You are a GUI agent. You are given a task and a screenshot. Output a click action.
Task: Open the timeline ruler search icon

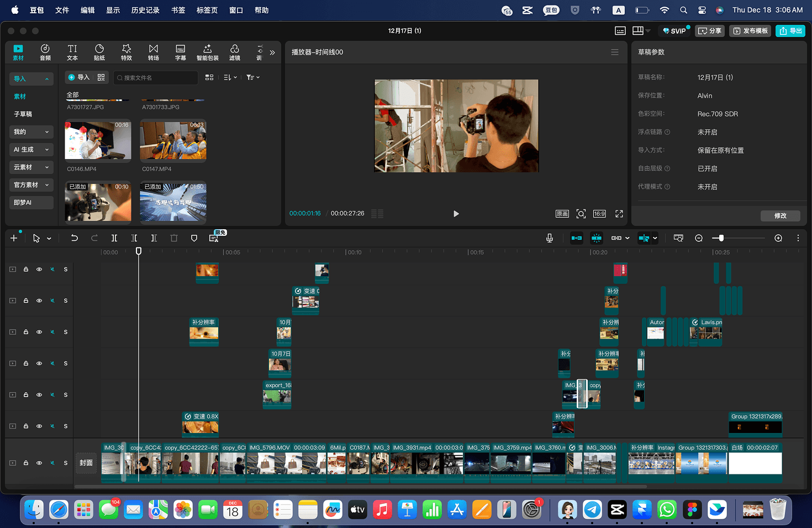[x=678, y=238]
